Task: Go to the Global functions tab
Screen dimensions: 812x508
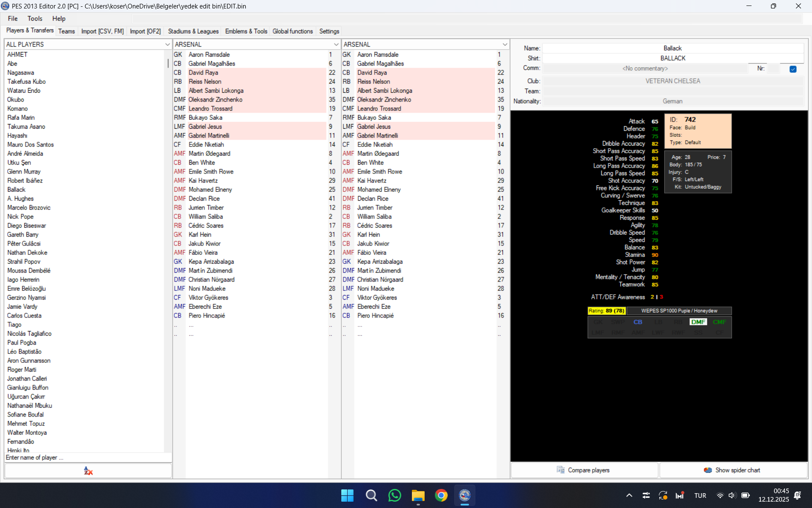Action: tap(293, 31)
